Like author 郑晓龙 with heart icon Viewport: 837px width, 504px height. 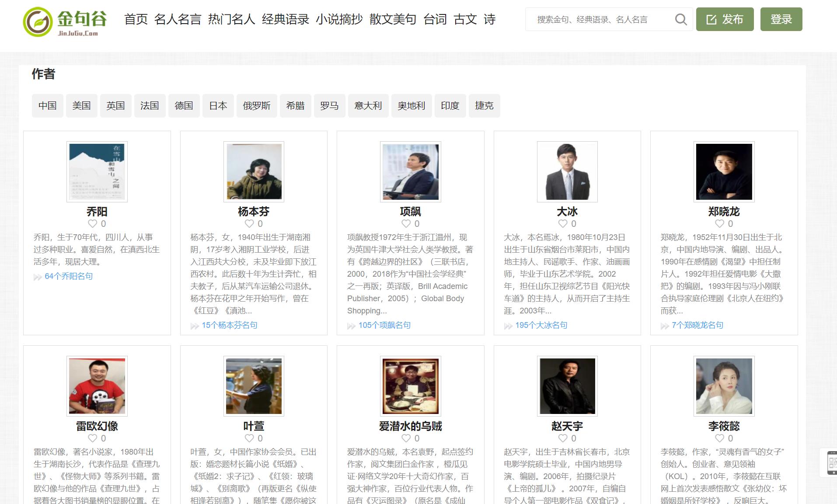(x=719, y=224)
